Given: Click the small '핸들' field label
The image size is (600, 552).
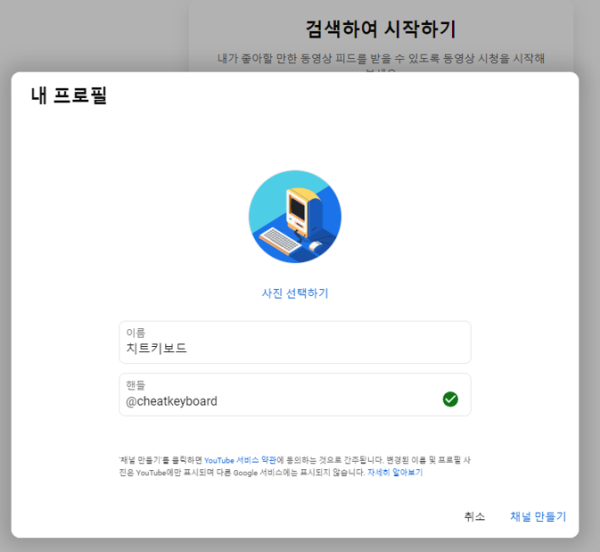Looking at the screenshot, I should [x=133, y=385].
